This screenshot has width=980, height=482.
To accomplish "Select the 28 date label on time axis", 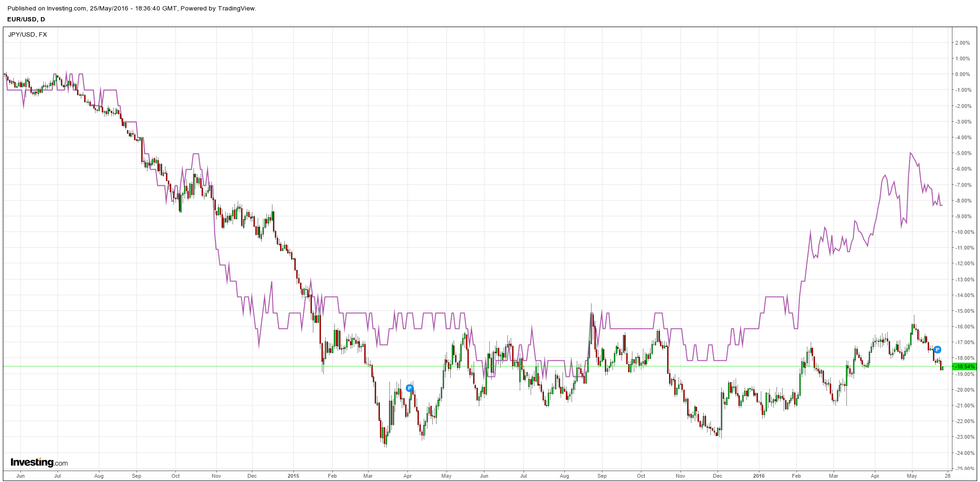I will tap(948, 475).
